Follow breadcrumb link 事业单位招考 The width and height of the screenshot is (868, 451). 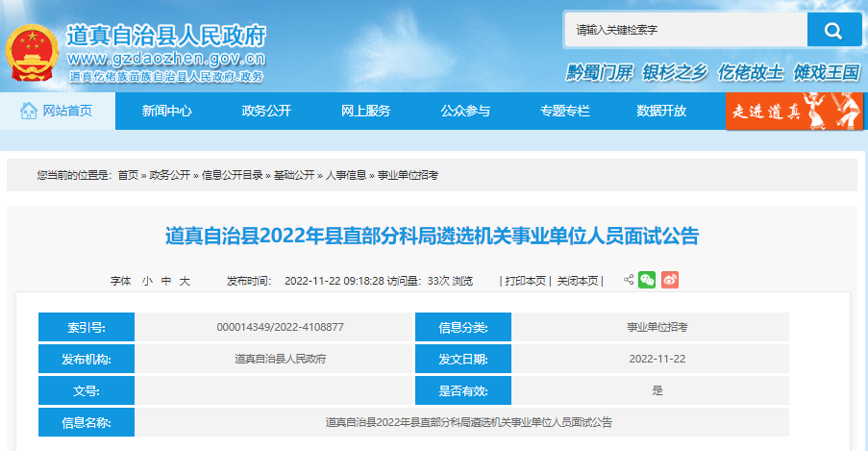408,175
